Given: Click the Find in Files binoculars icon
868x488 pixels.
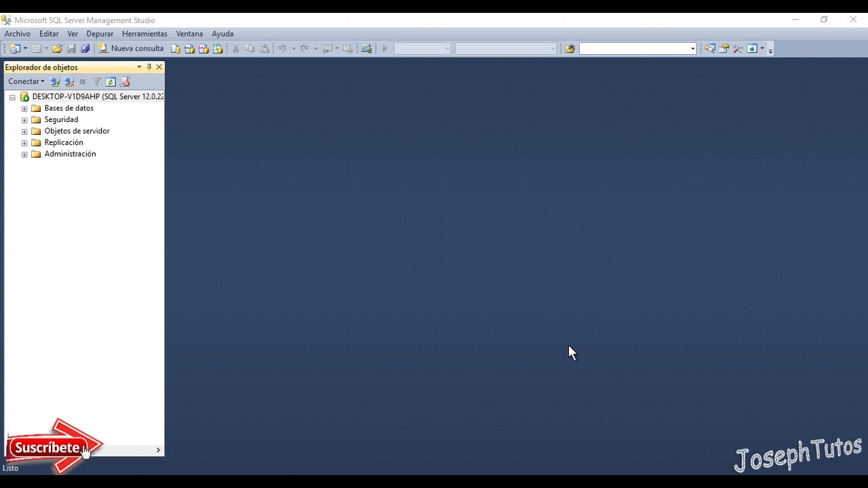Looking at the screenshot, I should [570, 49].
